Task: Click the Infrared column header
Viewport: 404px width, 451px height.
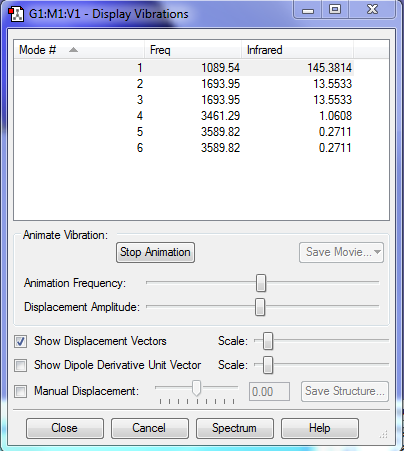Action: pos(297,50)
